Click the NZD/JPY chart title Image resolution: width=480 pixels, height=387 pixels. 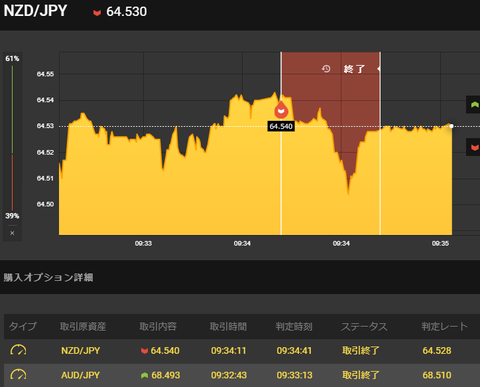35,11
